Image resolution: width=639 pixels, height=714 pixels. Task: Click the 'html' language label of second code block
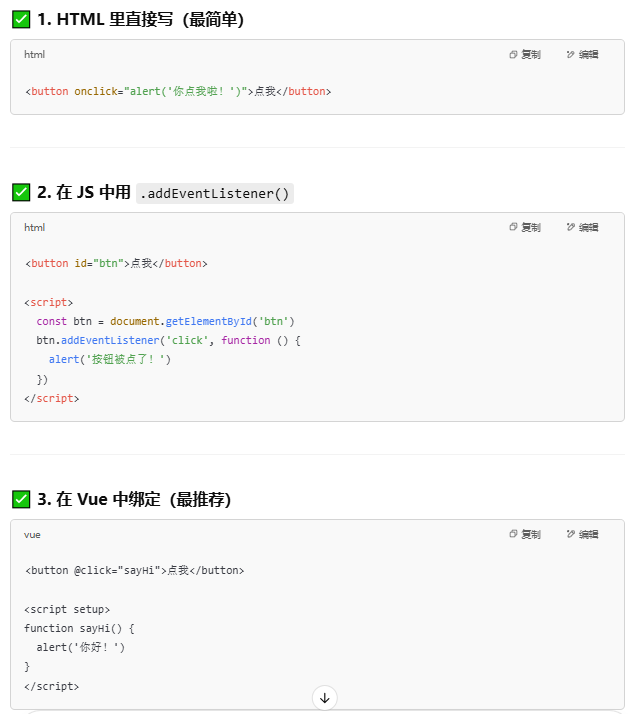coord(34,227)
